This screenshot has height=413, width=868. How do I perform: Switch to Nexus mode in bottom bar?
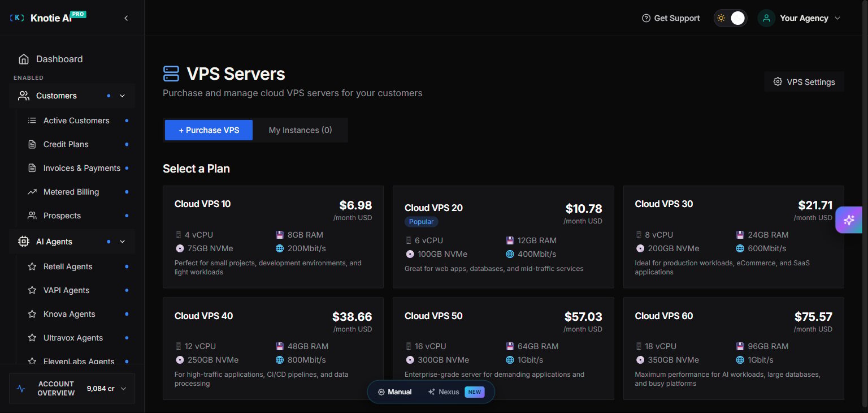[x=455, y=392]
